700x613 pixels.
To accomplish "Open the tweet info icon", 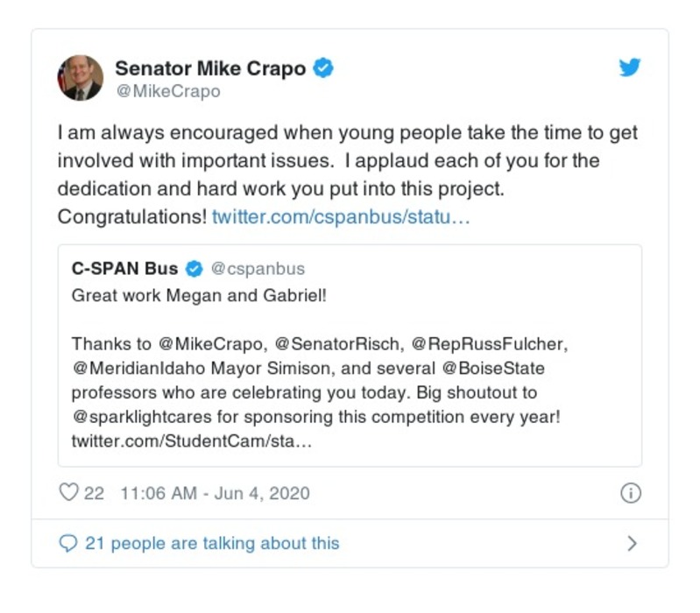I will [630, 494].
